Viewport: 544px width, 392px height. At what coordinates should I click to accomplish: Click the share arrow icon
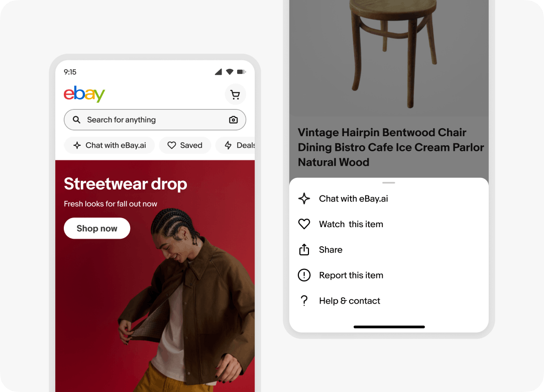pos(304,249)
